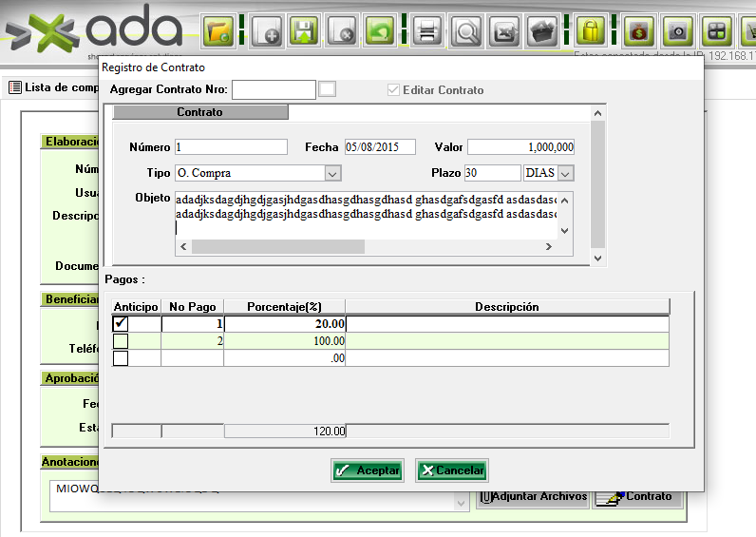Click Lista de comp tab in background
The width and height of the screenshot is (756, 537).
[54, 87]
